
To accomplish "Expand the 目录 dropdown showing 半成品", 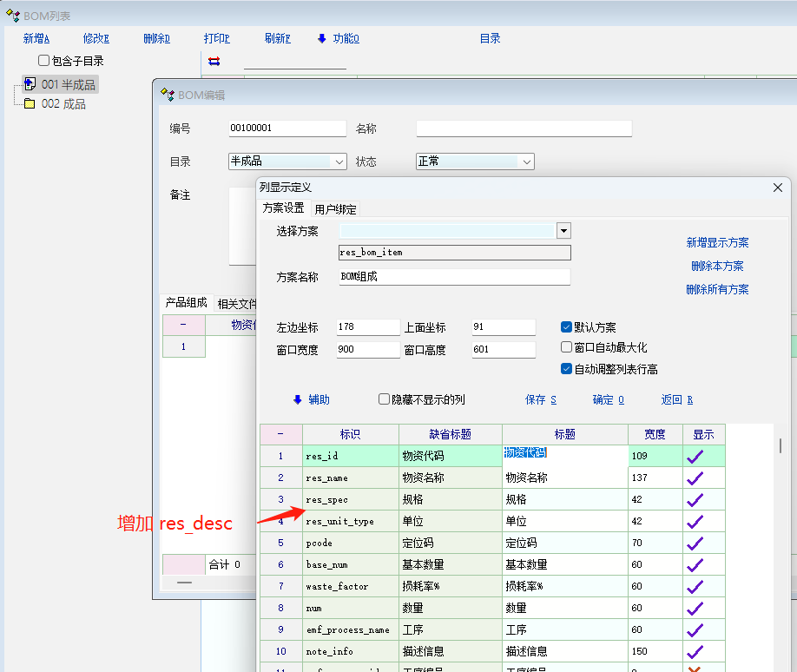I will [339, 161].
